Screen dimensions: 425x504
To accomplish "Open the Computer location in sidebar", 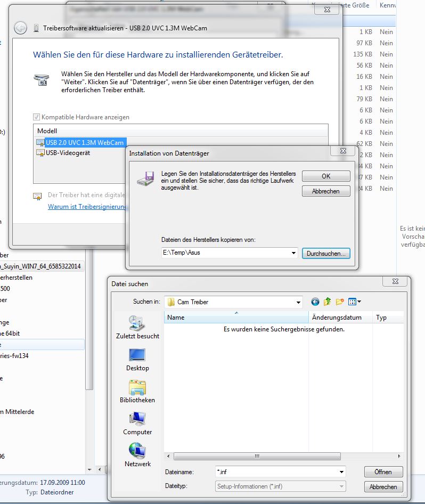I will tap(137, 423).
